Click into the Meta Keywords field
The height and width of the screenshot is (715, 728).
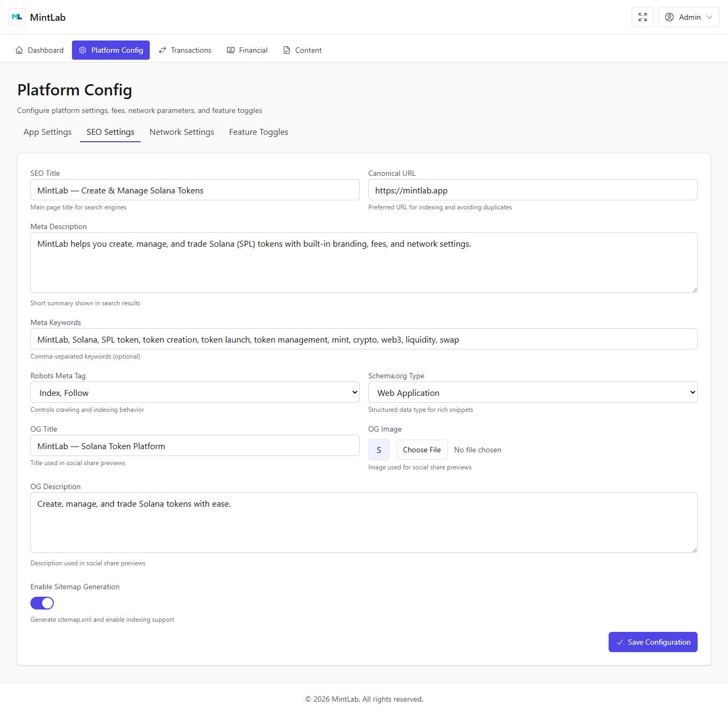[363, 339]
